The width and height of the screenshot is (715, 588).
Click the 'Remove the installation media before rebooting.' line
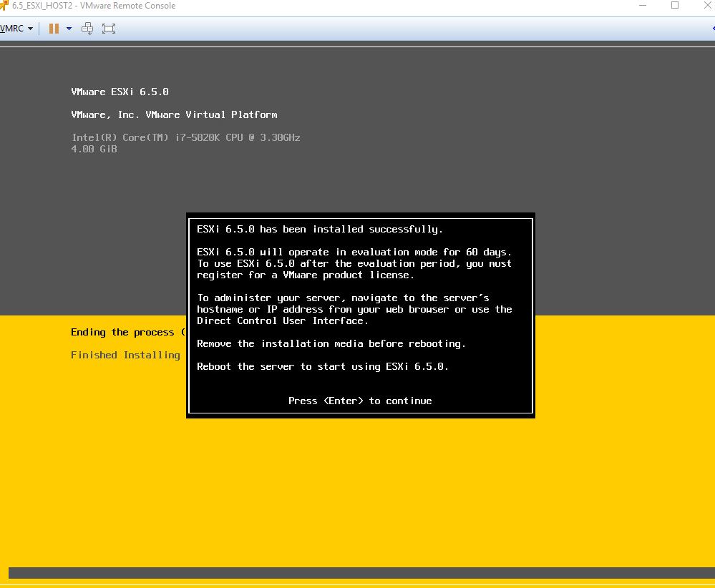[x=331, y=343]
